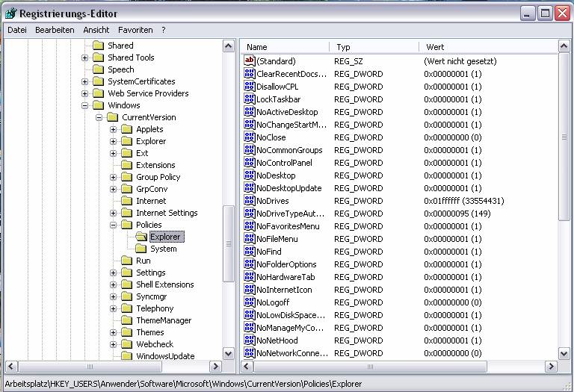
Task: Expand the Internet Settings key
Action: (x=113, y=214)
